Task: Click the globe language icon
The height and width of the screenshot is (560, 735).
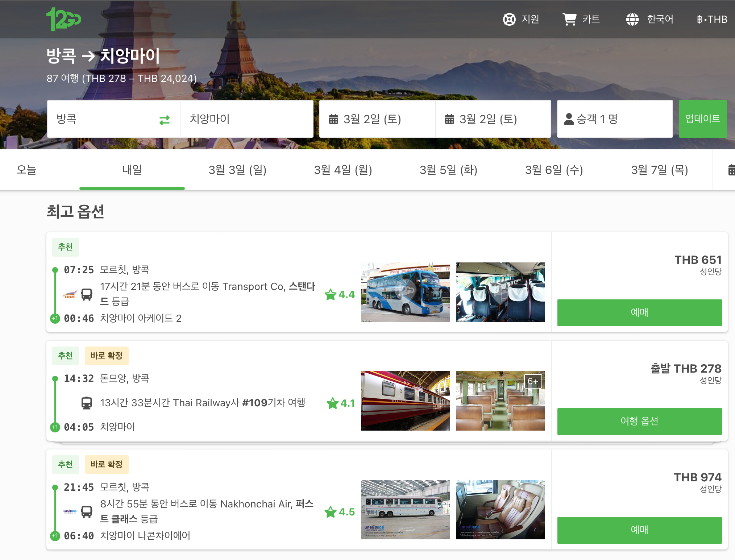Action: 632,19
